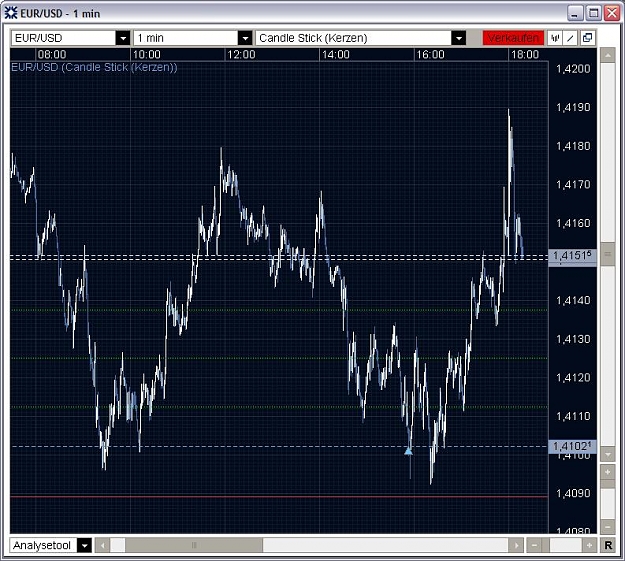Click the 1,4151 price level marker

pos(572,256)
